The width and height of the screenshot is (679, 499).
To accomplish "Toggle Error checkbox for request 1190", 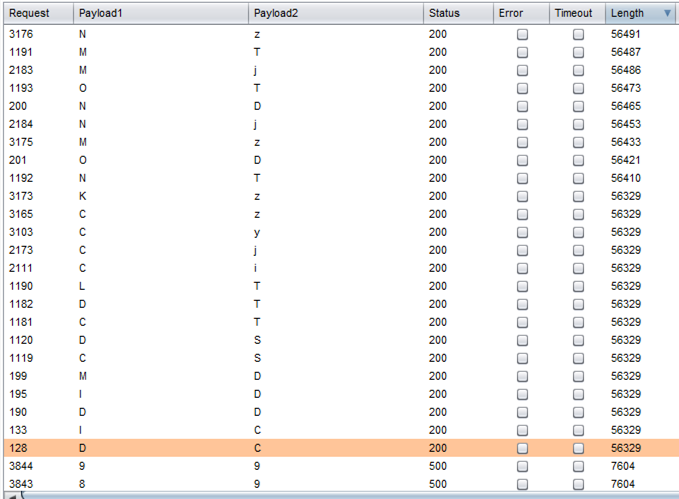I will pos(522,286).
